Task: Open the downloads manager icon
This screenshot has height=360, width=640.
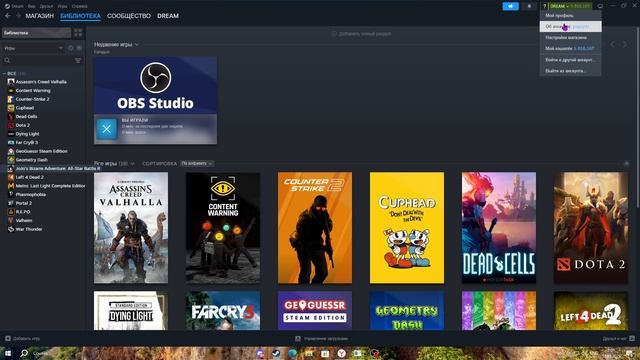Action: pos(298,338)
